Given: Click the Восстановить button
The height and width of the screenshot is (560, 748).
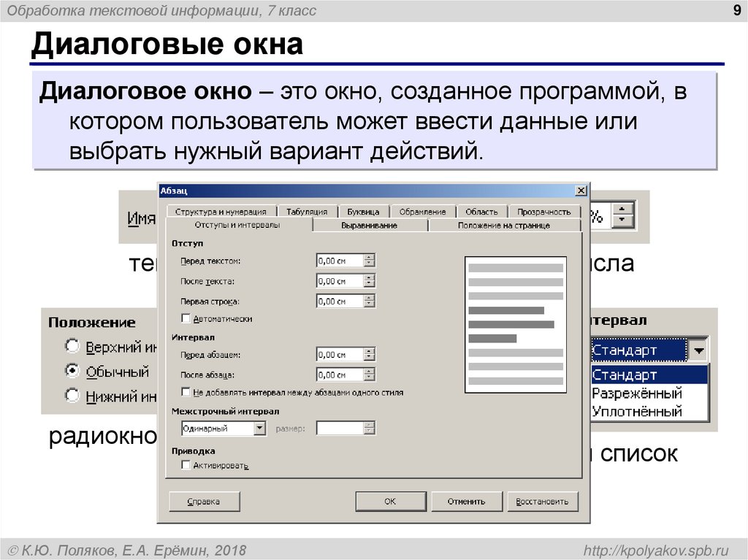Looking at the screenshot, I should (543, 502).
